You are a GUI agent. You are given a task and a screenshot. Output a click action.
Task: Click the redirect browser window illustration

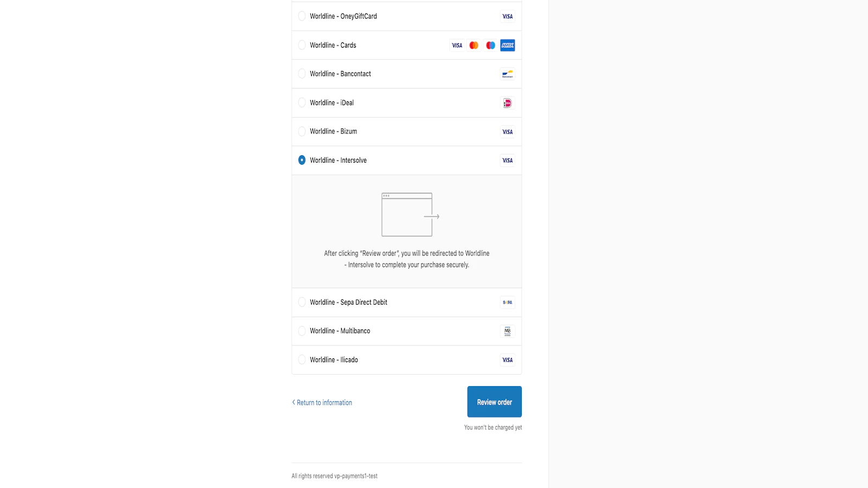(410, 215)
